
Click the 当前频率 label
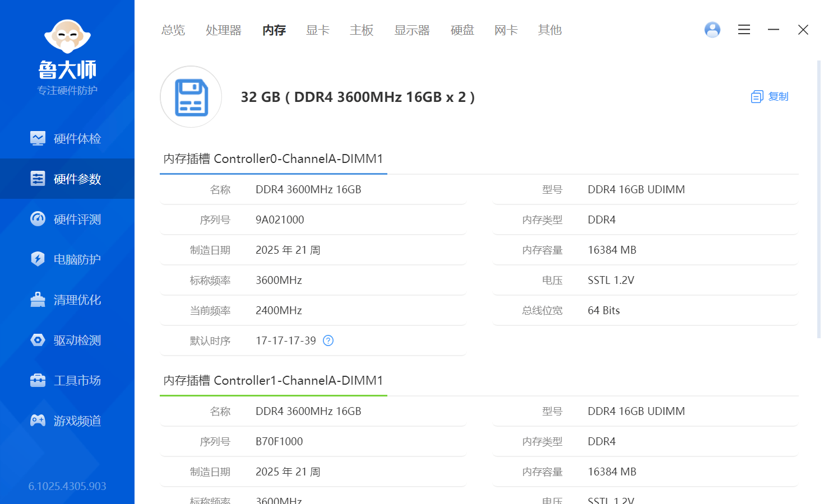tap(210, 310)
